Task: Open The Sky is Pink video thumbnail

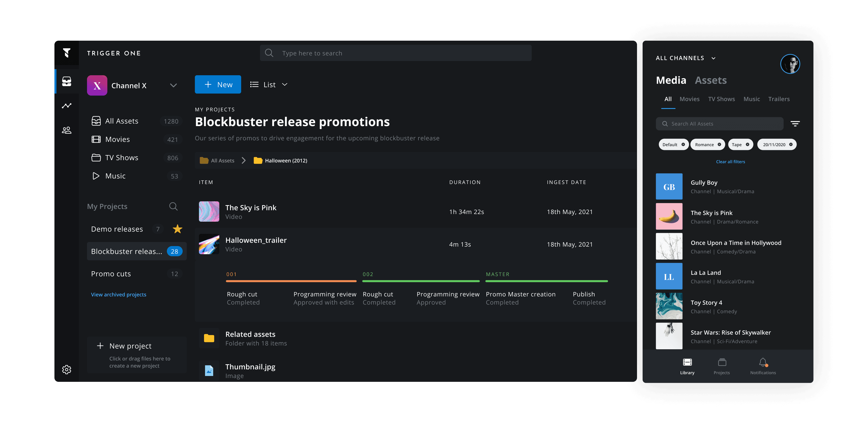Action: pyautogui.click(x=209, y=211)
